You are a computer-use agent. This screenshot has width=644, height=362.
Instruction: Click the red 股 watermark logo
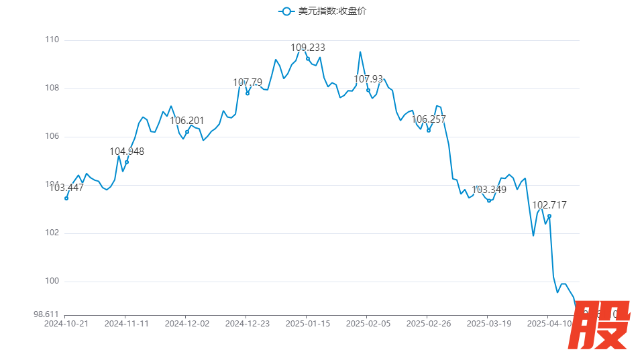(x=606, y=325)
